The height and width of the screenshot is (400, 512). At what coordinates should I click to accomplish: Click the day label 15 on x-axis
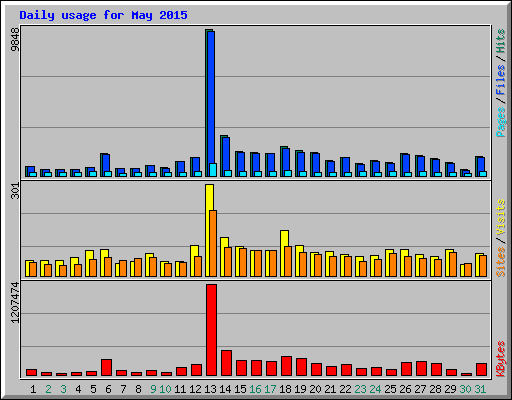pos(240,389)
